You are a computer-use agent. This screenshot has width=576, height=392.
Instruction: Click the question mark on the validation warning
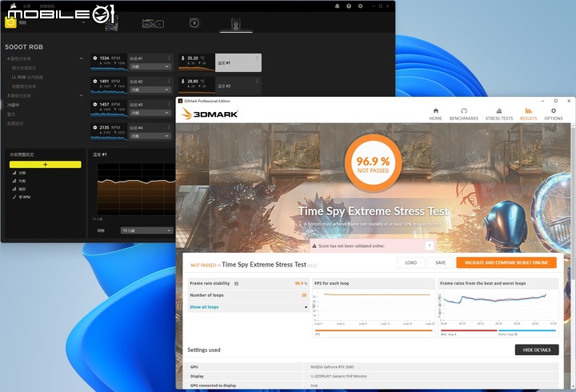coord(430,246)
